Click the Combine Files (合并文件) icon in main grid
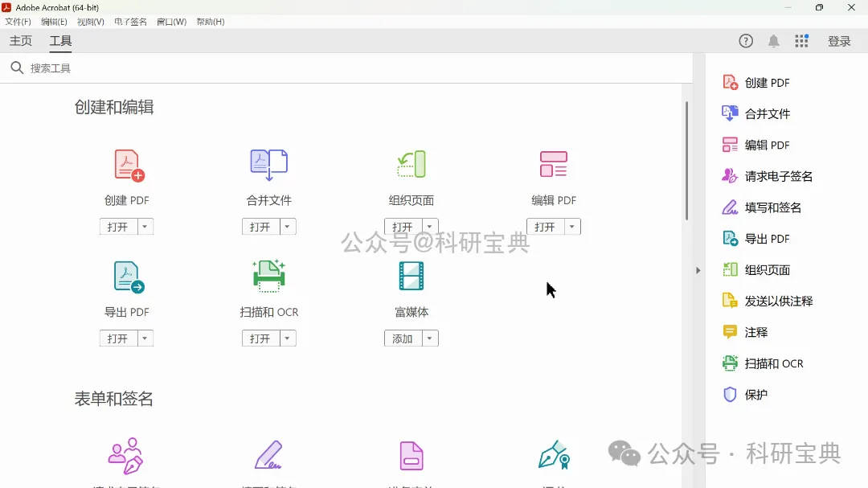Viewport: 868px width, 488px height. (269, 165)
